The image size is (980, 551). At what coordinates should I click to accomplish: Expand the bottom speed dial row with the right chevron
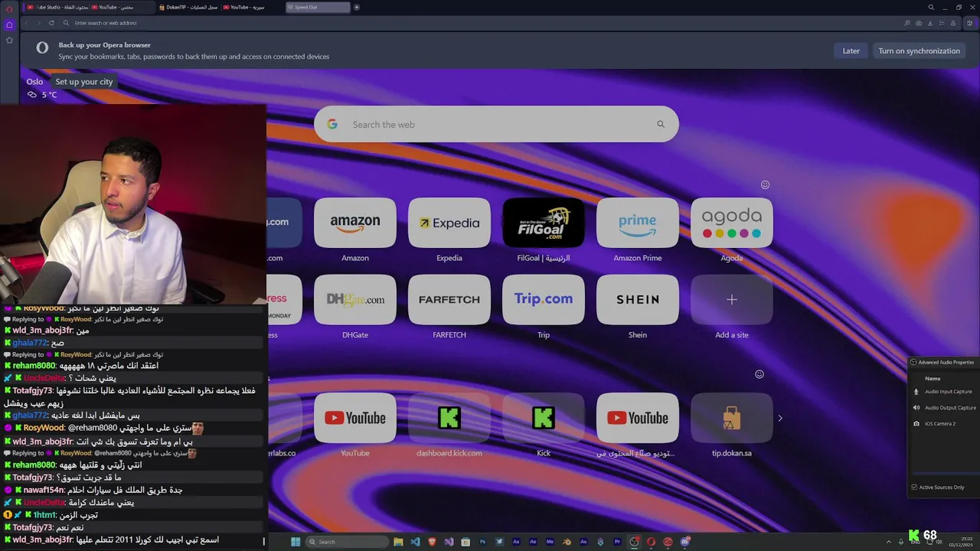780,418
